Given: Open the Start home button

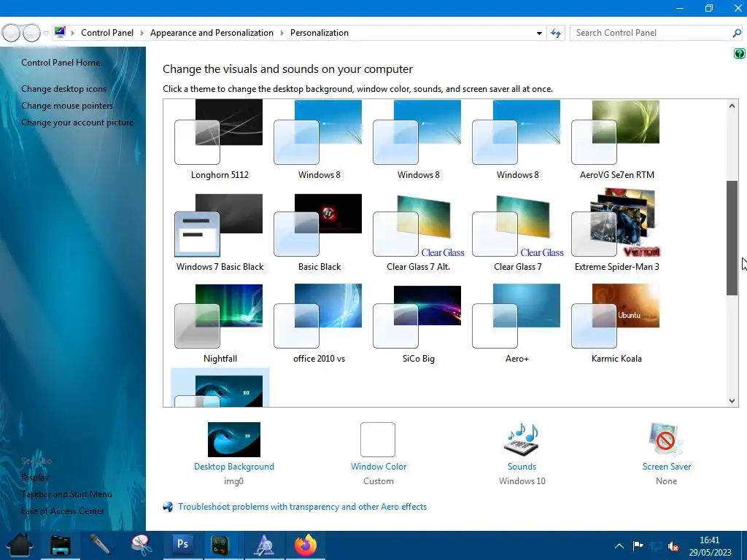Looking at the screenshot, I should [x=20, y=545].
